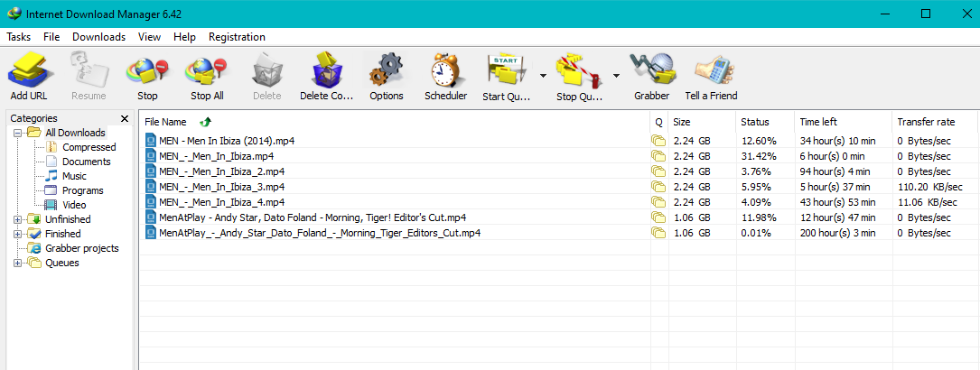Click the Delete Completed toolbar icon

(x=328, y=69)
